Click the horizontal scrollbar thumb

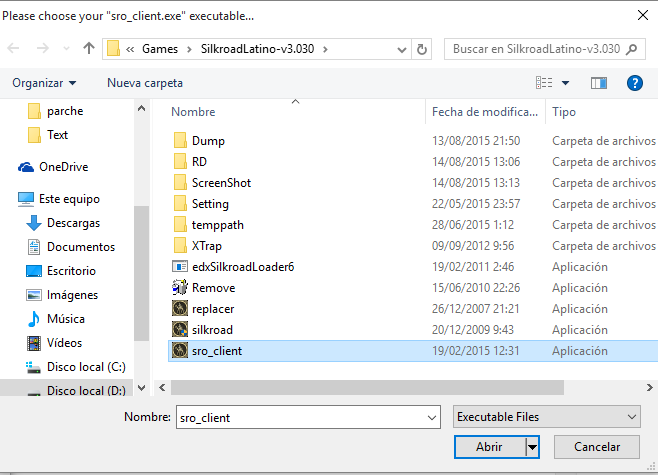pos(367,388)
